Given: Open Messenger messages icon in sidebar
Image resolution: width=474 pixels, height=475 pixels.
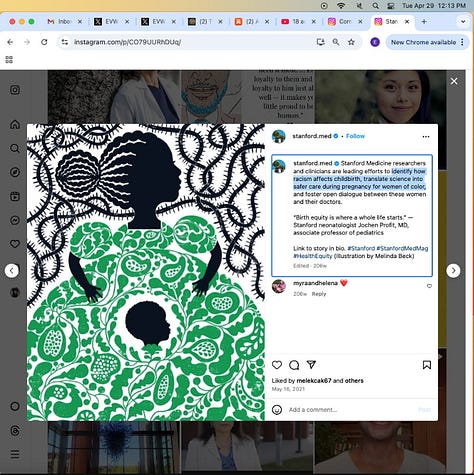Looking at the screenshot, I should click(15, 220).
